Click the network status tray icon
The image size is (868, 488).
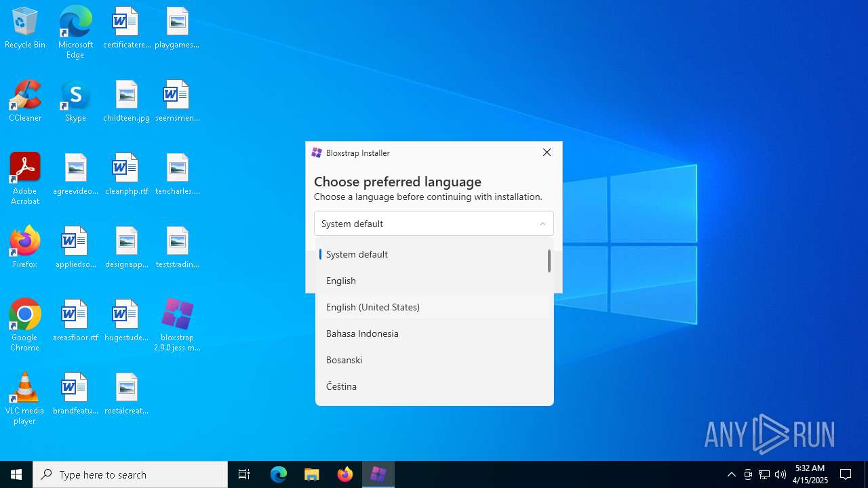click(764, 474)
